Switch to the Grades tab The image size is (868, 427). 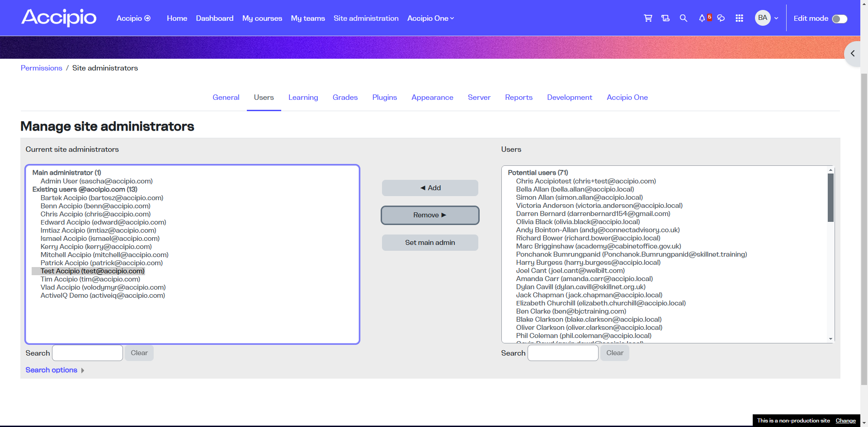(345, 98)
